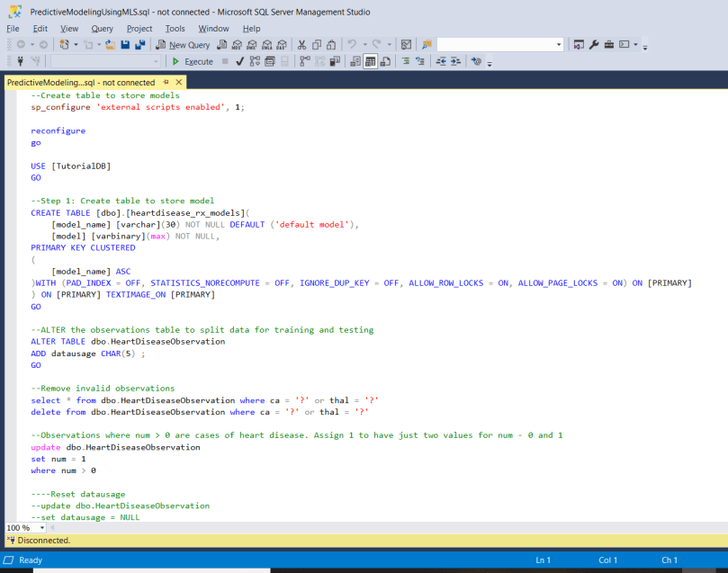Open the Query Options icon
Viewport: 728px width, 573px height.
(x=269, y=61)
